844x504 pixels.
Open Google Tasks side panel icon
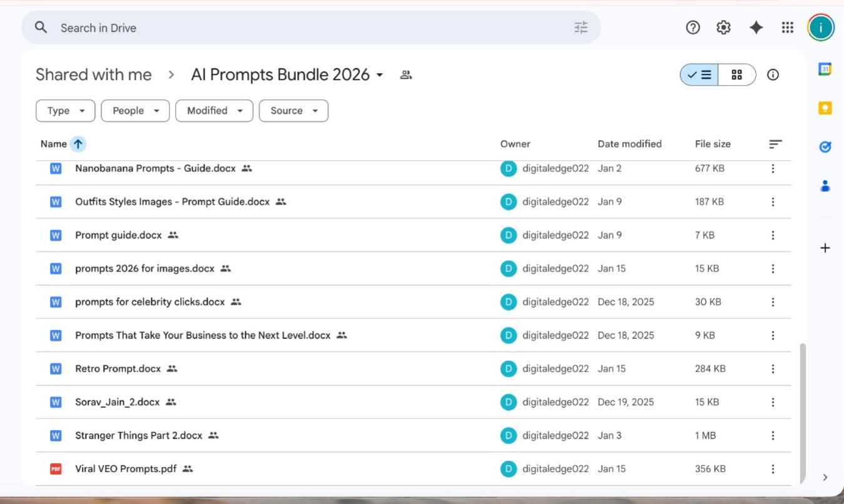(825, 147)
